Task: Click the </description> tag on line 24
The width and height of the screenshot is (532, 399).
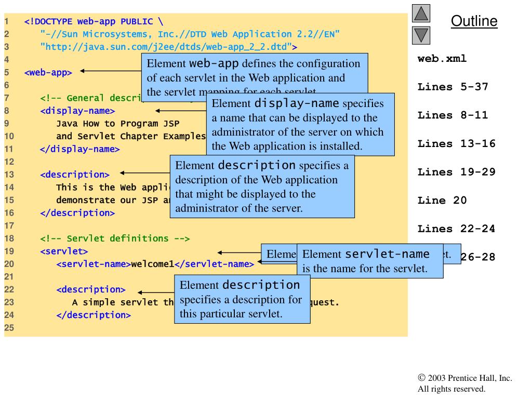Action: pos(94,315)
